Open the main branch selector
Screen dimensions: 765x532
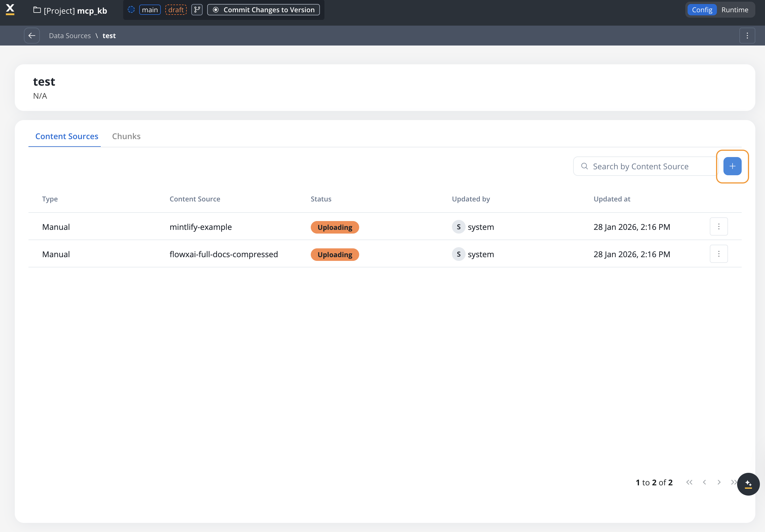tap(150, 10)
